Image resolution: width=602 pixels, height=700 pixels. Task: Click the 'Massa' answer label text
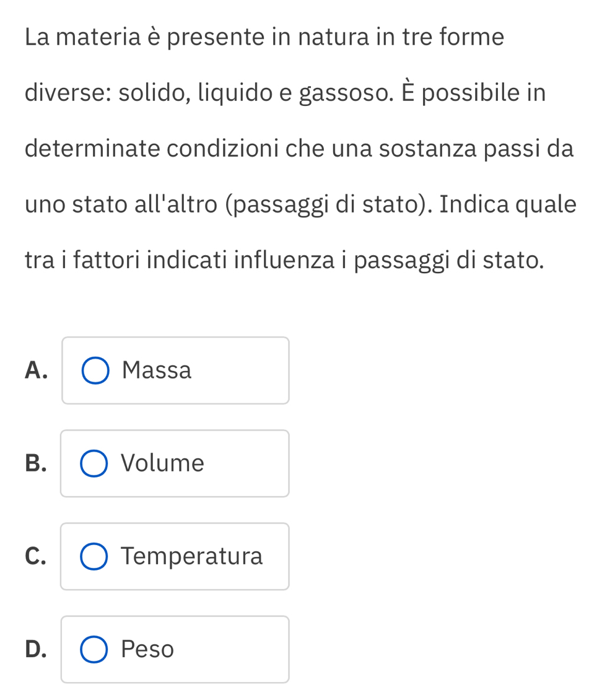[157, 370]
